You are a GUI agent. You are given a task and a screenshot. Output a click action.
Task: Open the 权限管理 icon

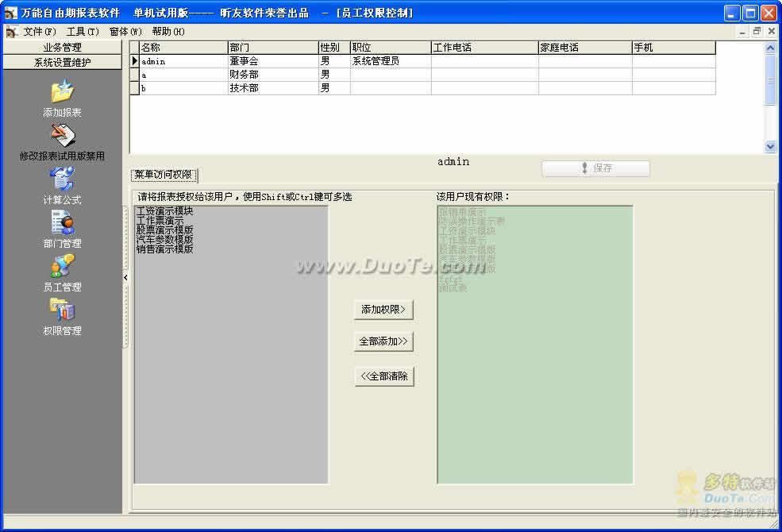pyautogui.click(x=63, y=310)
